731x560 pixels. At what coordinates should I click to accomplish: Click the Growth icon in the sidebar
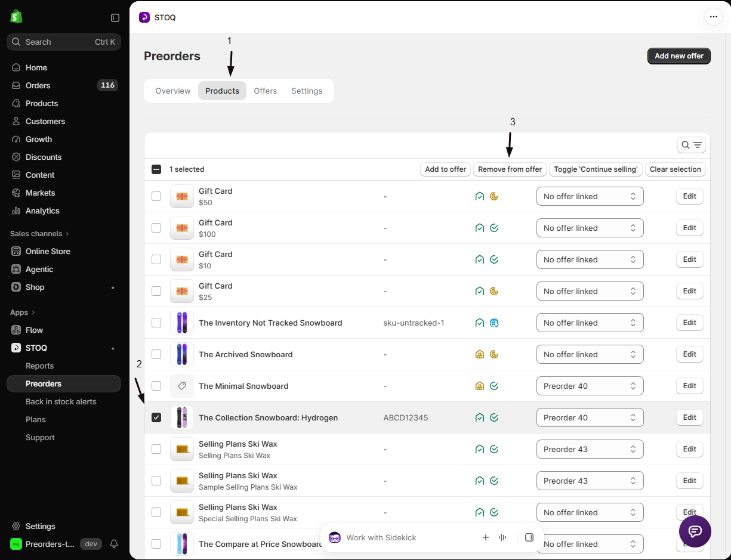[16, 139]
